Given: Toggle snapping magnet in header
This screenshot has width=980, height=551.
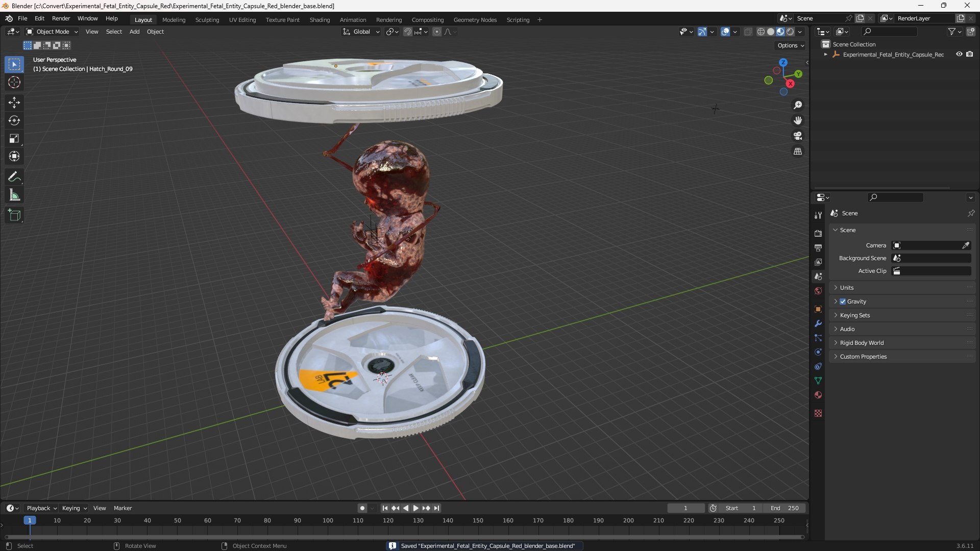Looking at the screenshot, I should (x=407, y=32).
